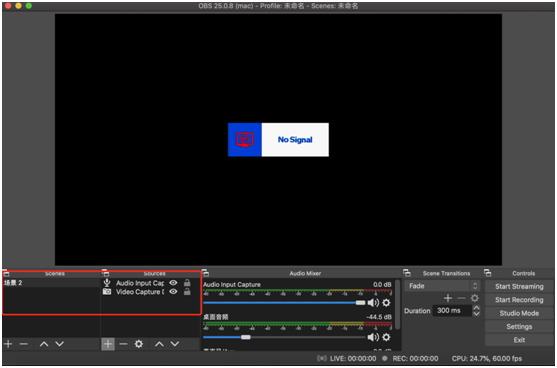Click the Duration 300 ms input field
This screenshot has height=368, width=557.
(x=453, y=310)
